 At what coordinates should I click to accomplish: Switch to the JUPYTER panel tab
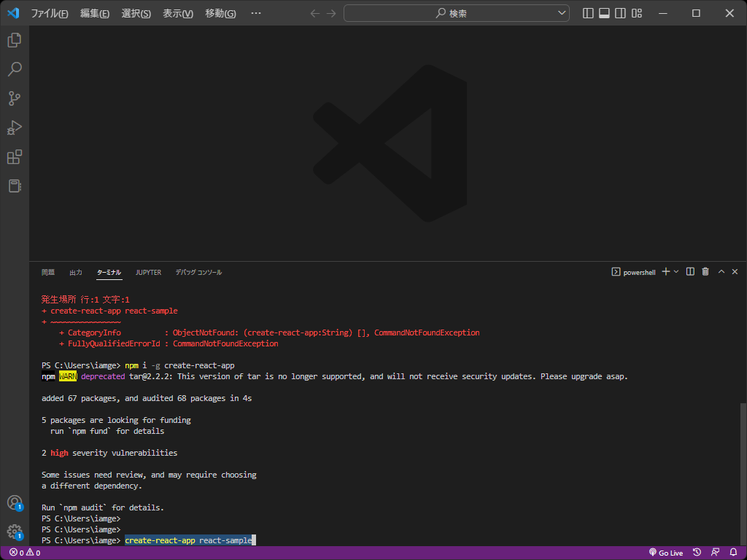pyautogui.click(x=148, y=273)
